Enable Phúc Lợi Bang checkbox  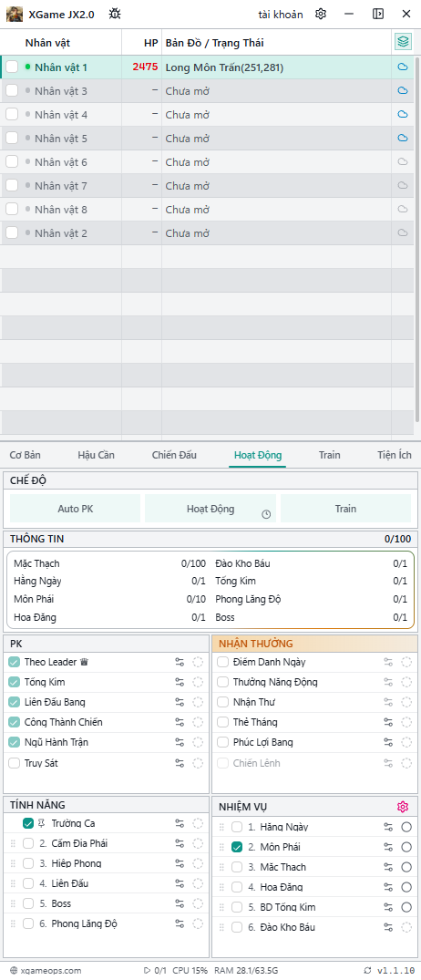(223, 742)
